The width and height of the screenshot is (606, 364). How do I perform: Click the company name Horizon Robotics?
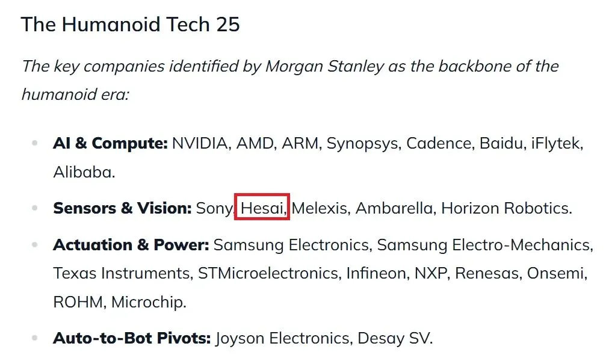tap(506, 208)
